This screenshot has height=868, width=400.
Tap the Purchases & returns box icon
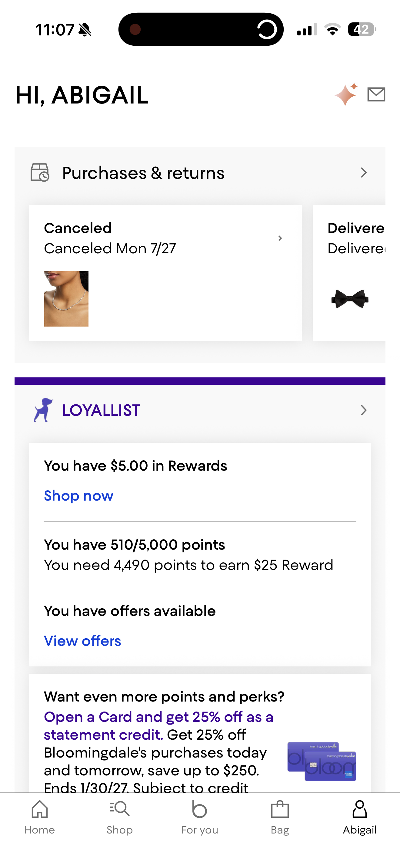[x=40, y=173]
